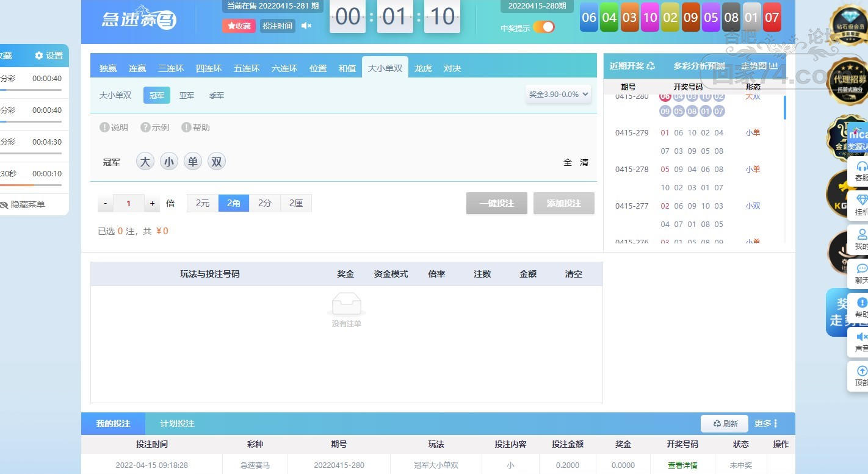This screenshot has width=868, height=474.
Task: Click the 投注时间 button
Action: coord(277,26)
